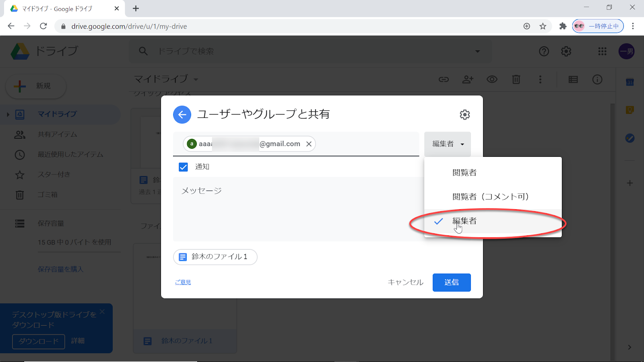Click browser back arrow

tap(11, 26)
